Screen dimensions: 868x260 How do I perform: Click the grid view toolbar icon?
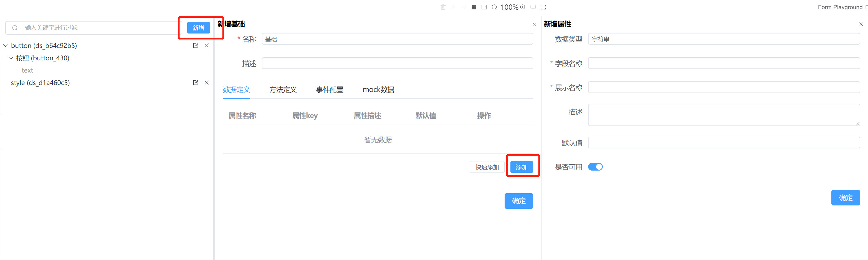point(474,7)
